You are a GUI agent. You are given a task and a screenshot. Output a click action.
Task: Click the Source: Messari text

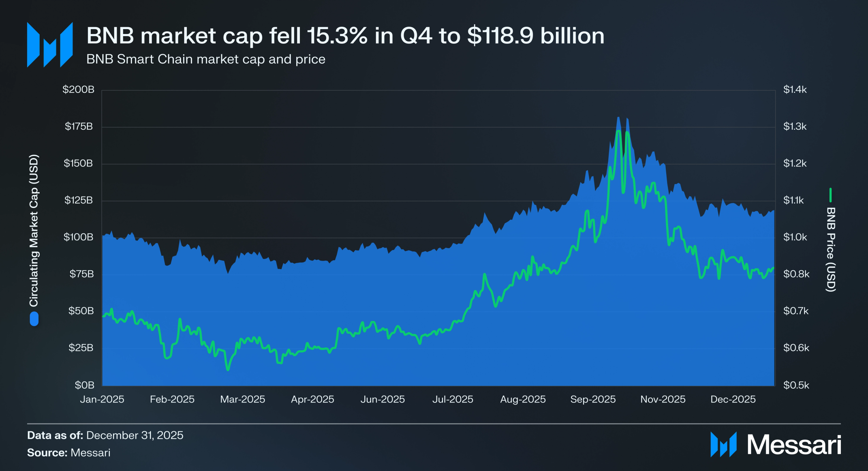pyautogui.click(x=68, y=453)
